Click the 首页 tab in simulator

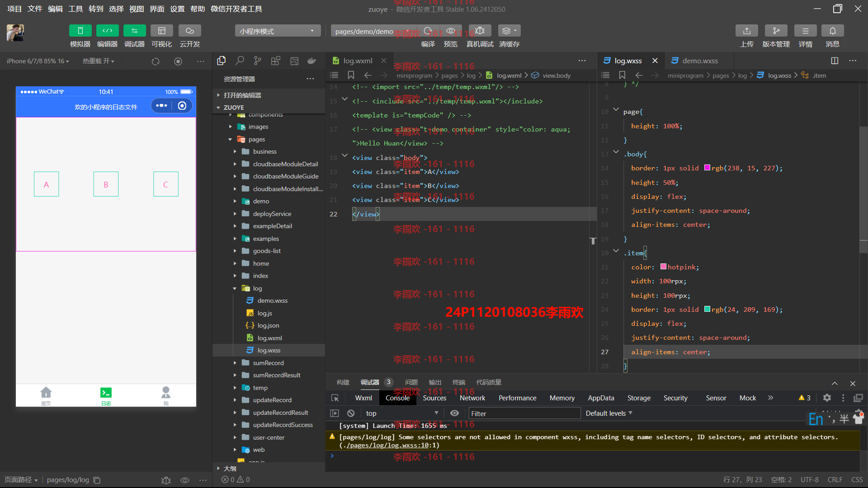[46, 396]
